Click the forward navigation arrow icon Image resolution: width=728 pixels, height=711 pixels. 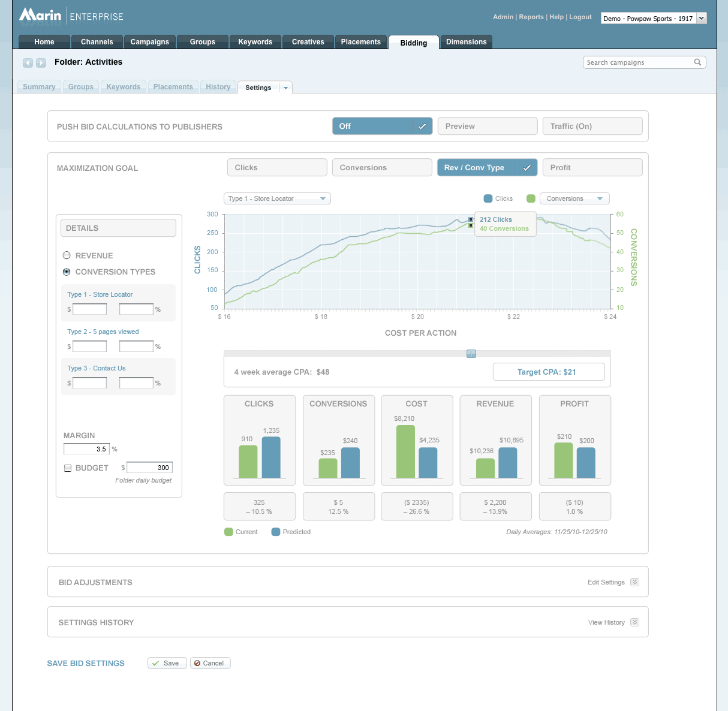pyautogui.click(x=41, y=63)
